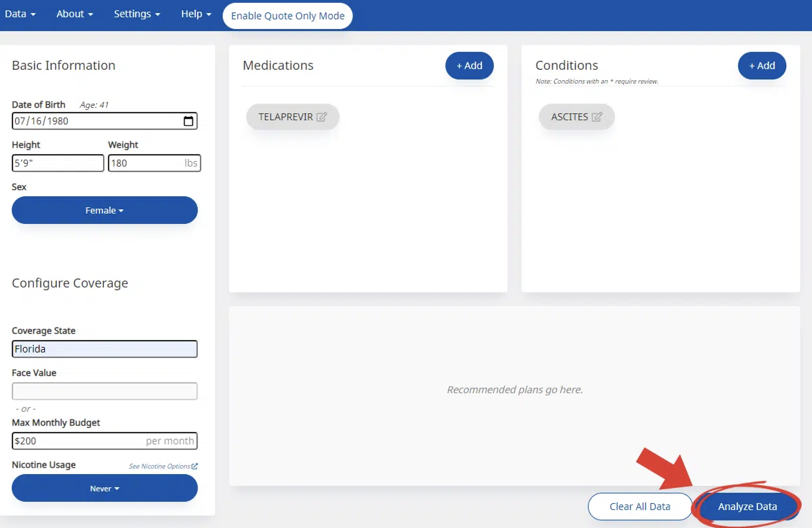The image size is (812, 528).
Task: Click edit icon on TELAPREVIR medication
Action: [321, 117]
